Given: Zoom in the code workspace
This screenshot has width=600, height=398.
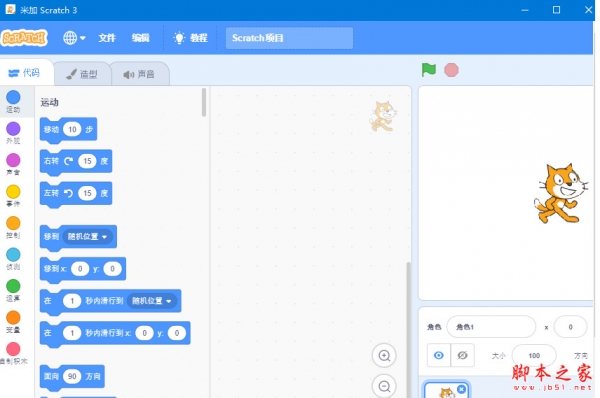Looking at the screenshot, I should [x=384, y=356].
